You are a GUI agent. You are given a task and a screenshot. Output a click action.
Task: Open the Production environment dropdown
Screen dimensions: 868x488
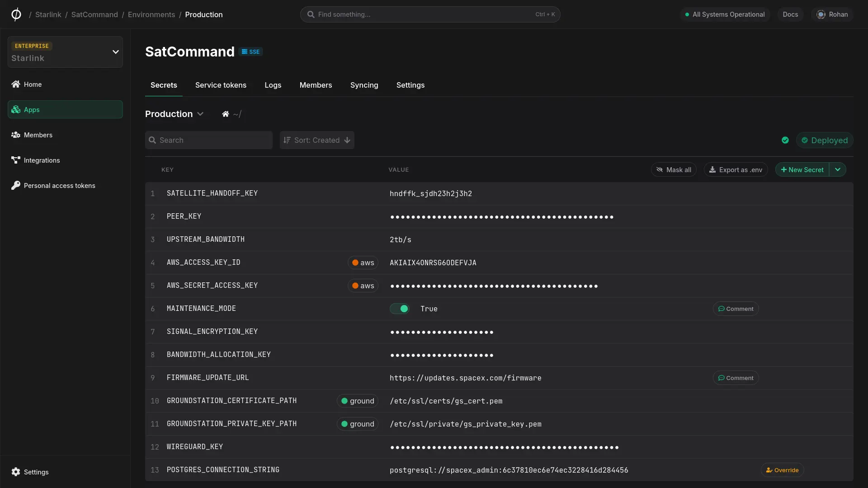(174, 114)
